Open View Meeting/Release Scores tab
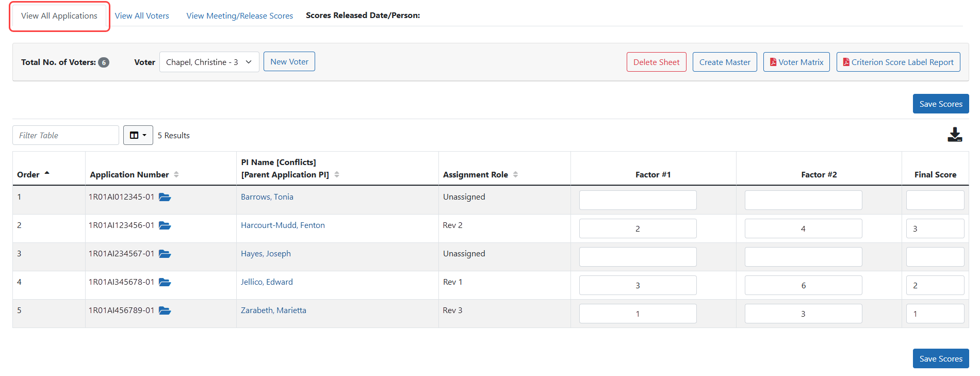 tap(240, 16)
